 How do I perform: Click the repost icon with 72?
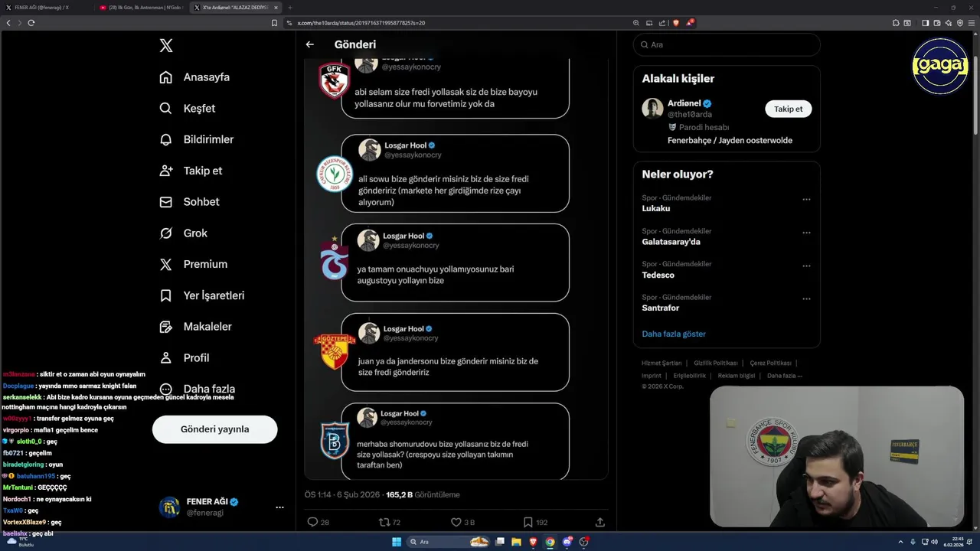384,522
